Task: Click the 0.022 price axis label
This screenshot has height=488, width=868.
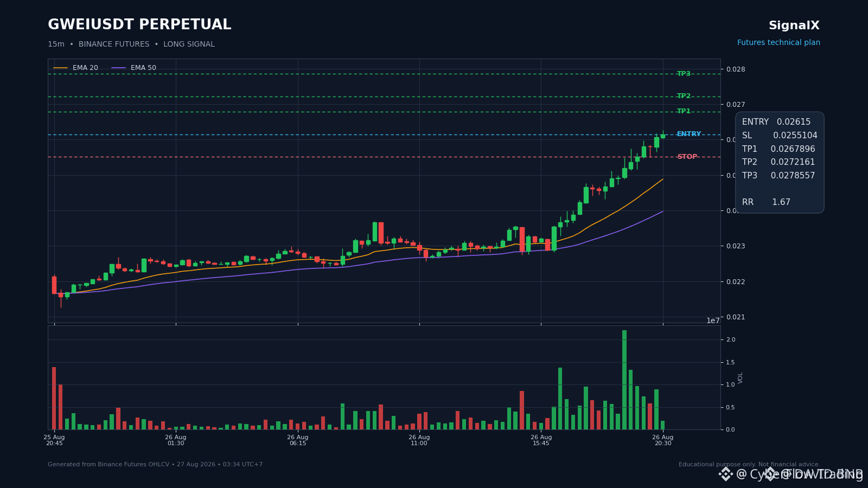Action: [x=736, y=282]
